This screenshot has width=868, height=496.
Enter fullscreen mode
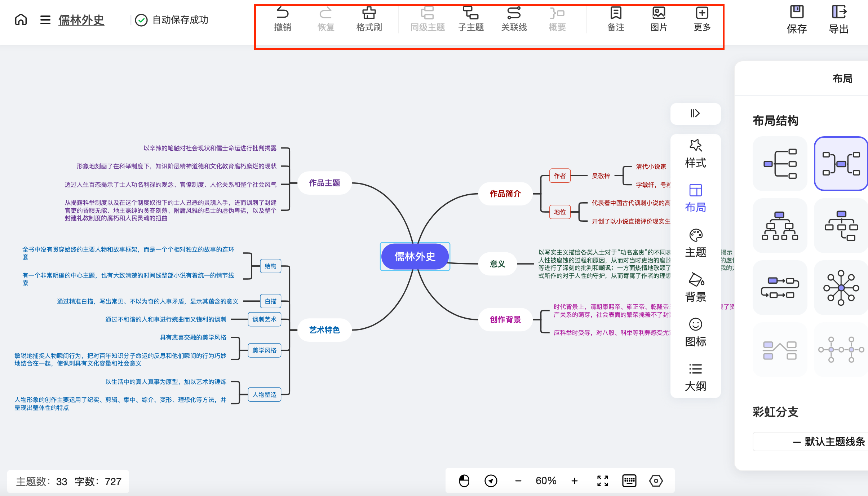[603, 481]
